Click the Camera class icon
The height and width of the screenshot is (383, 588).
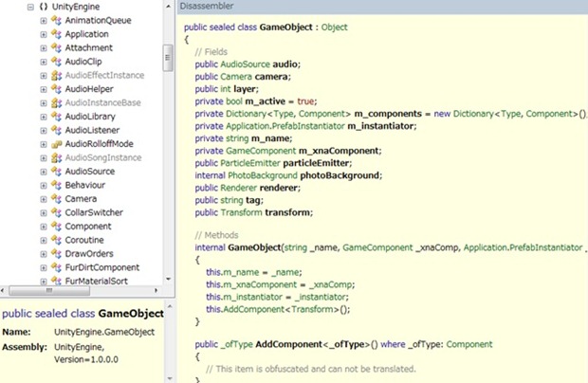(x=56, y=199)
